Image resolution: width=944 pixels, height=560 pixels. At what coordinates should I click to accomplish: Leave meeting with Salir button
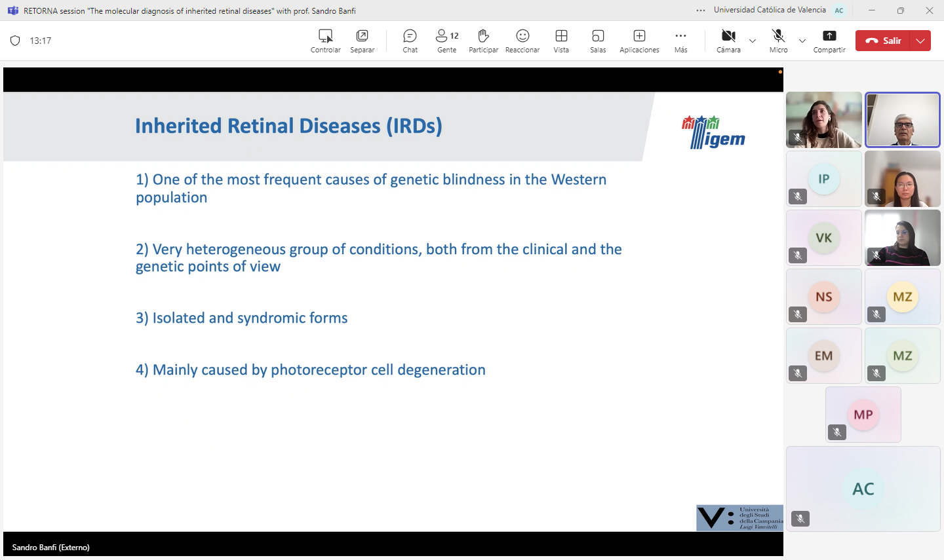(x=883, y=41)
